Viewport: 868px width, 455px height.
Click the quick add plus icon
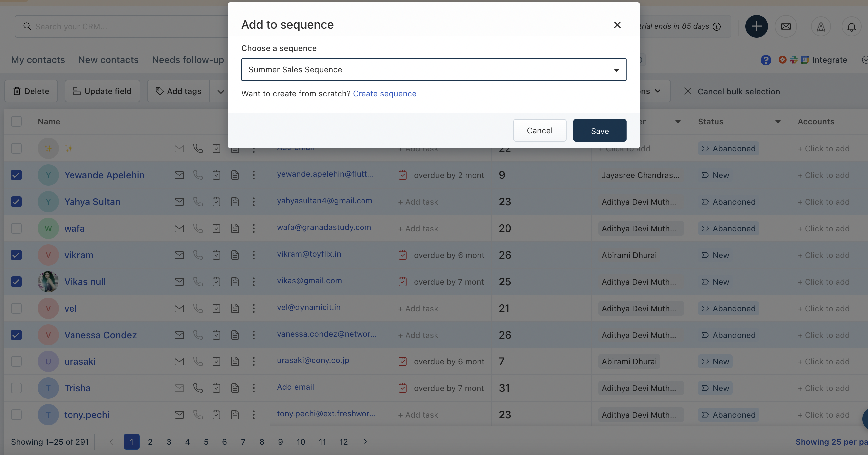(x=756, y=26)
